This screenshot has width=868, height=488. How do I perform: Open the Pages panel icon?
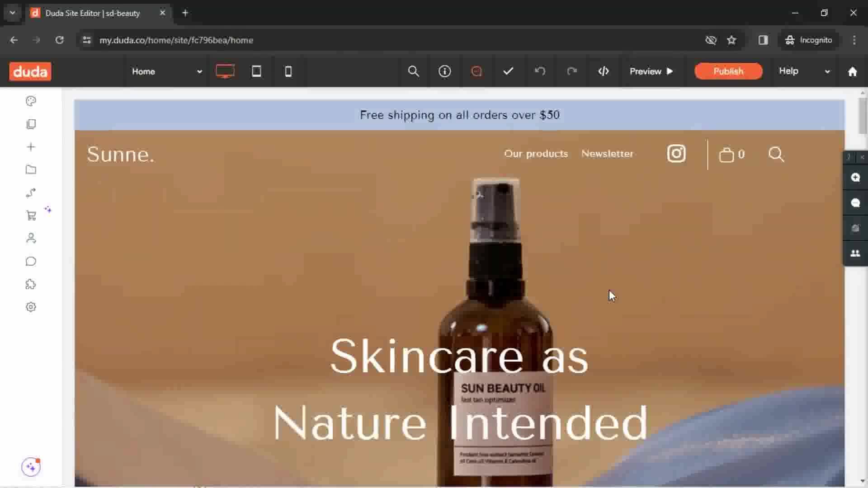click(31, 124)
